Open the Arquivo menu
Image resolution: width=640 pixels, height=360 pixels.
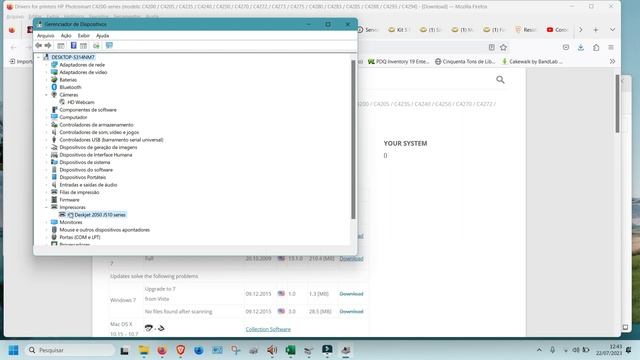[46, 36]
